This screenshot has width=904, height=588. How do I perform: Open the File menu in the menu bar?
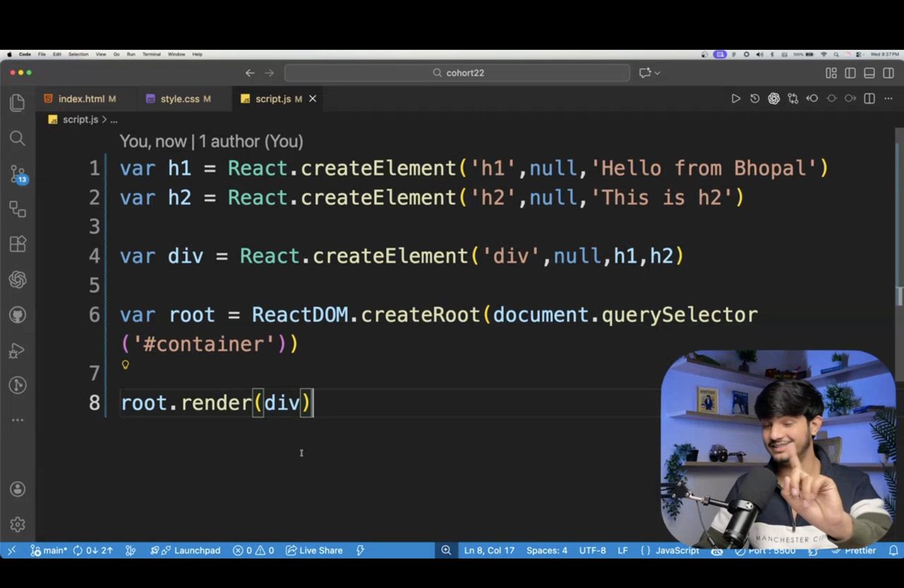[x=41, y=54]
